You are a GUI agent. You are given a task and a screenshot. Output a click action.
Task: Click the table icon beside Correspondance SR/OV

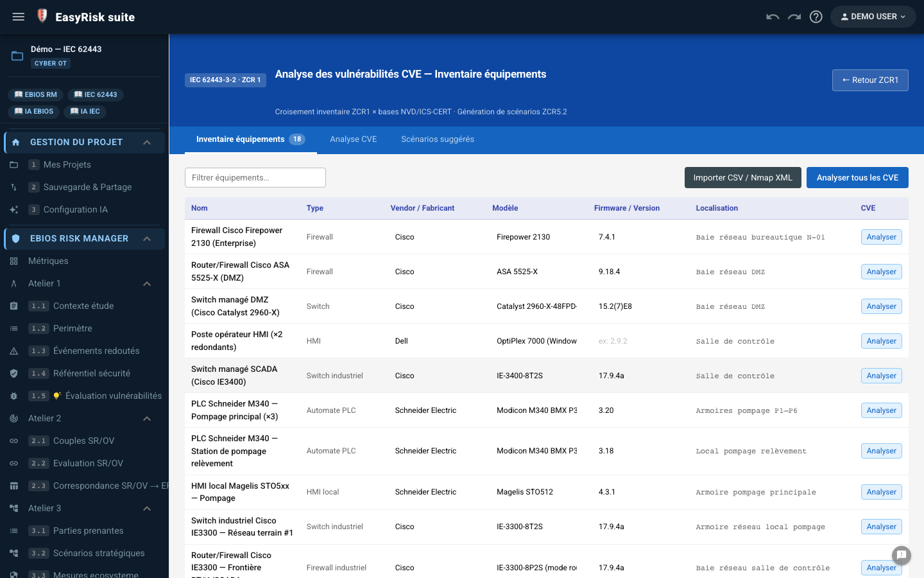coord(13,486)
